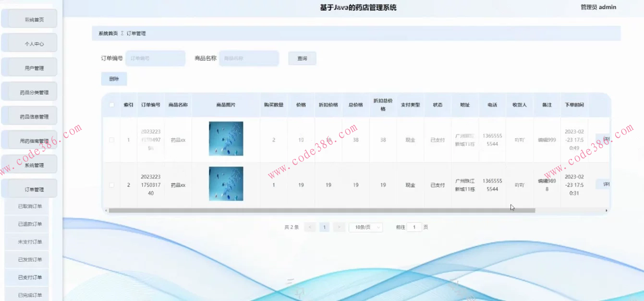Click the 订单编号 search input field

click(x=155, y=58)
